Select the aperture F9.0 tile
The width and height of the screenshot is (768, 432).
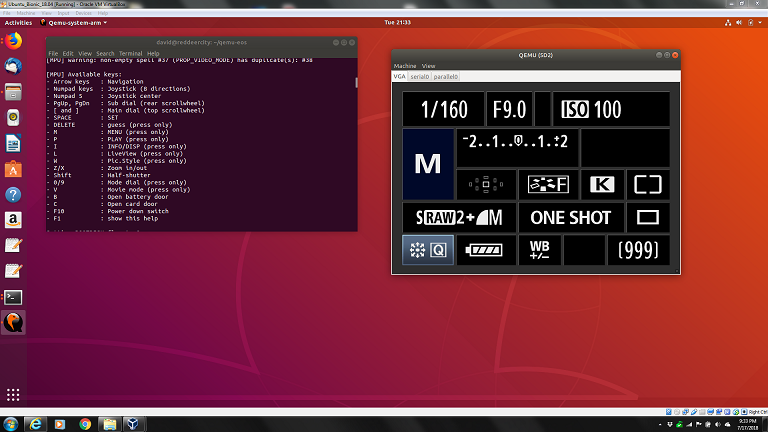[x=509, y=109]
